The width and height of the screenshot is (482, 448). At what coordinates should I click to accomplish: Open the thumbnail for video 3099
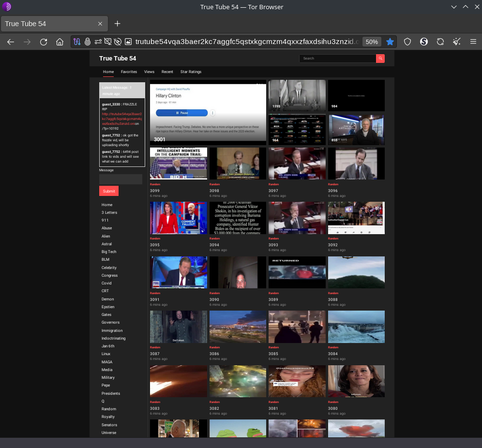[x=178, y=163]
